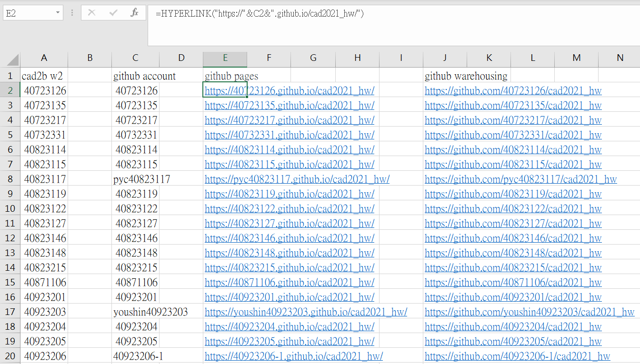Select row 1 header
The width and height of the screenshot is (640, 364).
coord(10,76)
